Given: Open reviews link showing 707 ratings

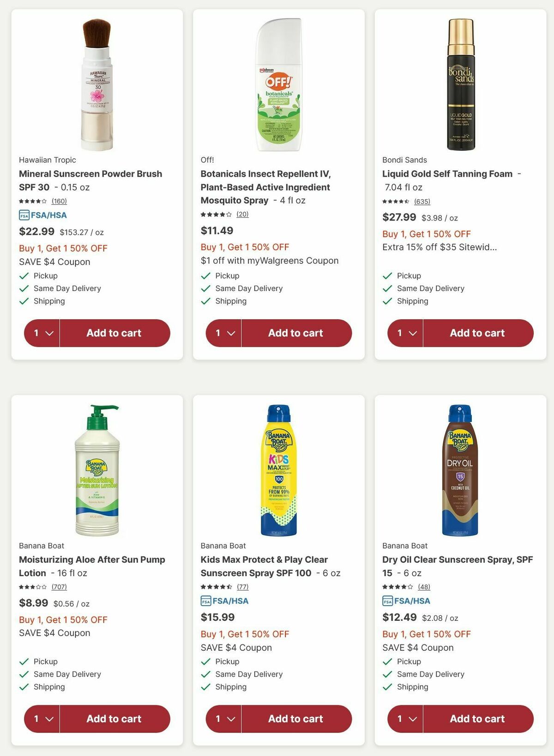Looking at the screenshot, I should pyautogui.click(x=59, y=587).
